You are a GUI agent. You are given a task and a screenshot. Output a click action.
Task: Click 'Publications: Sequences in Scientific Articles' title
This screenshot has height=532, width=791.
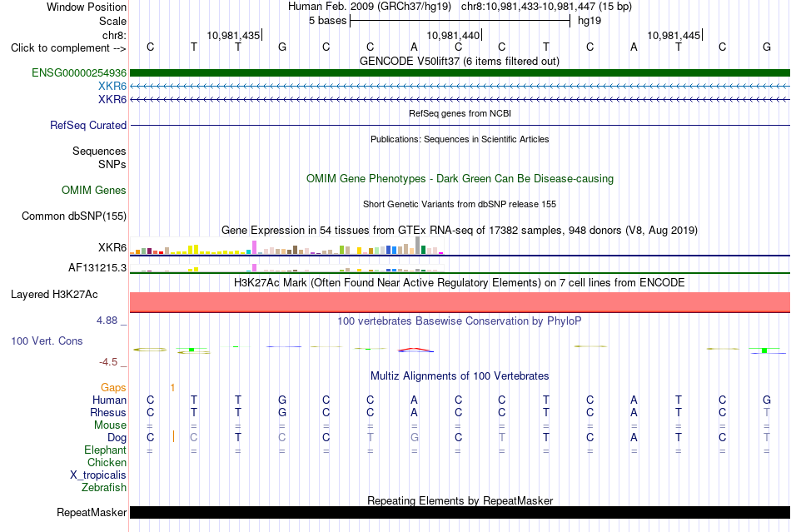[x=460, y=139]
